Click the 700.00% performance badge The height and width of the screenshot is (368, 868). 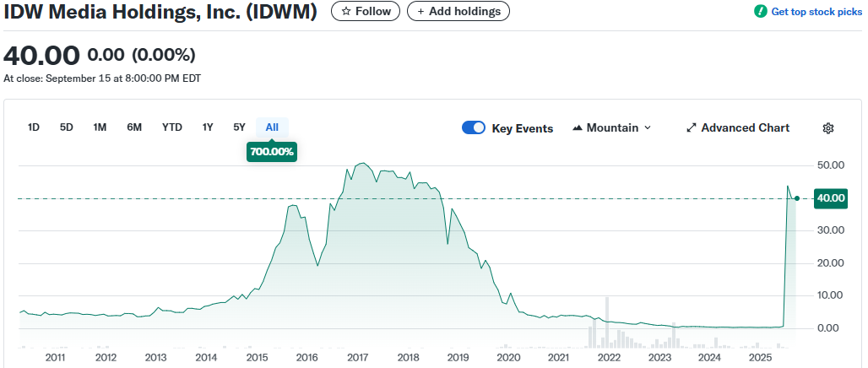(x=272, y=151)
